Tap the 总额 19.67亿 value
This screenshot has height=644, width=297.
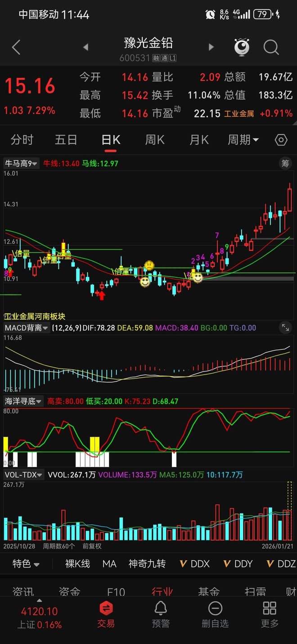tap(275, 77)
